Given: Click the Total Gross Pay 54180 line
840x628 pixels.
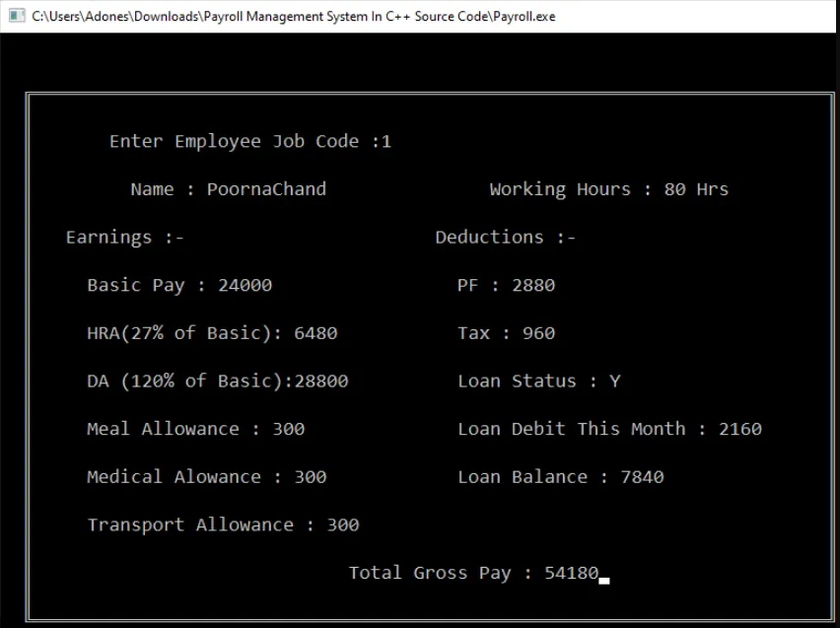Looking at the screenshot, I should click(473, 573).
